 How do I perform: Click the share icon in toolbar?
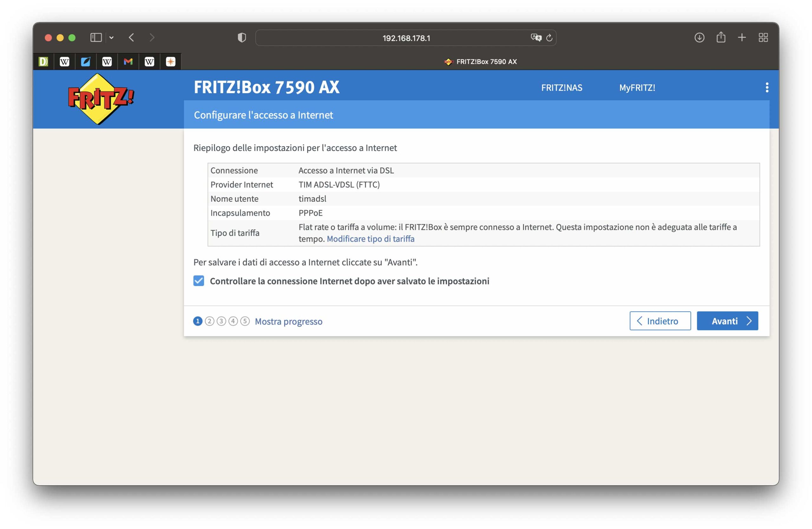coord(721,37)
